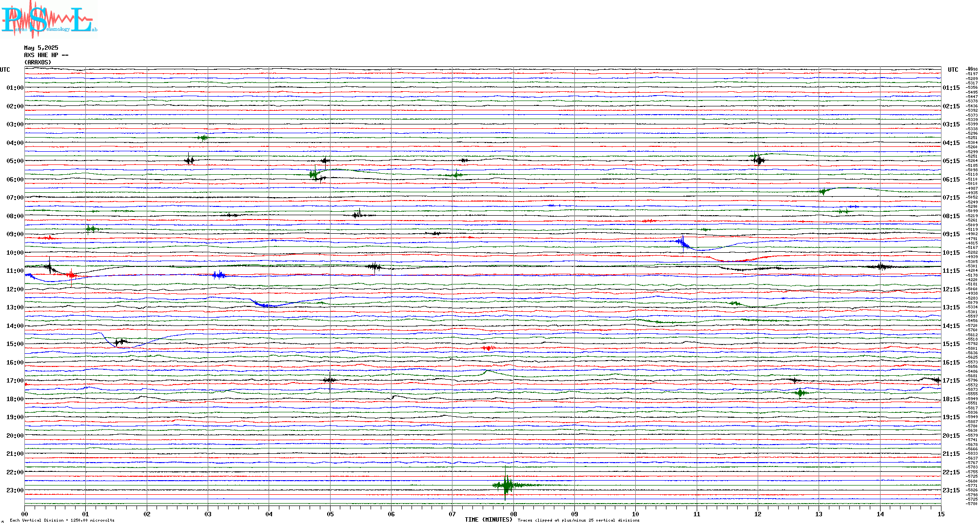Click the '15:00' hour label

tap(15, 344)
